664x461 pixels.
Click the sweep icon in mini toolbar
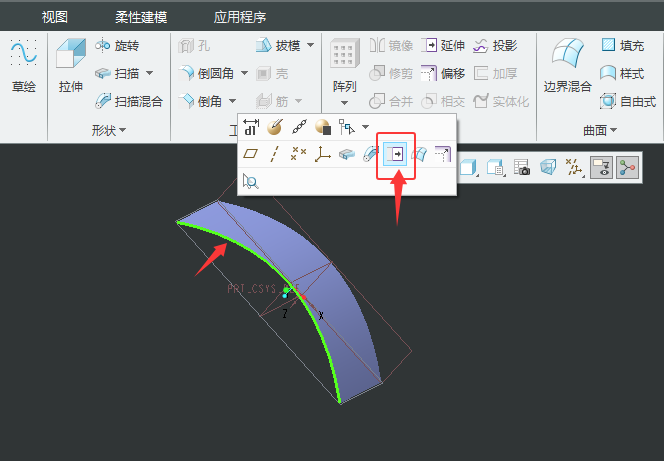(347, 154)
